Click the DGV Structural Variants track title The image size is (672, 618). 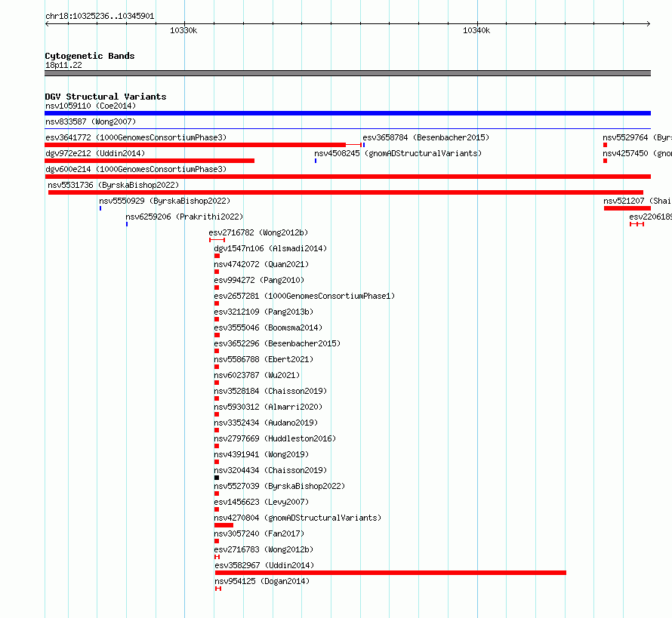pos(106,97)
